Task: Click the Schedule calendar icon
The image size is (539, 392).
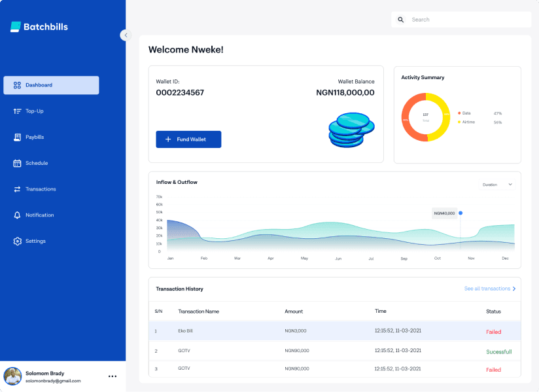Action: 18,163
